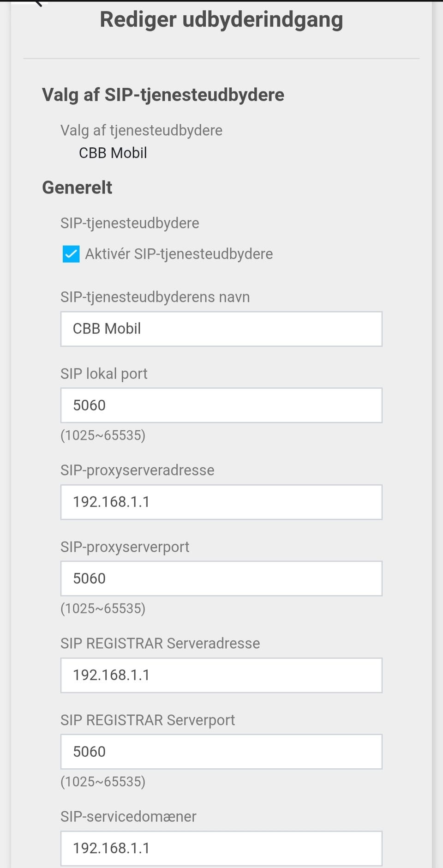Select the SIP-proxyserverport input field
Screen dimensions: 443x868
point(221,579)
